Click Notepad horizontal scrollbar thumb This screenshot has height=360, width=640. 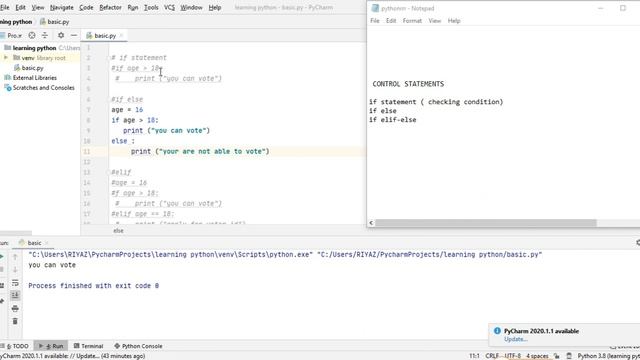486,223
